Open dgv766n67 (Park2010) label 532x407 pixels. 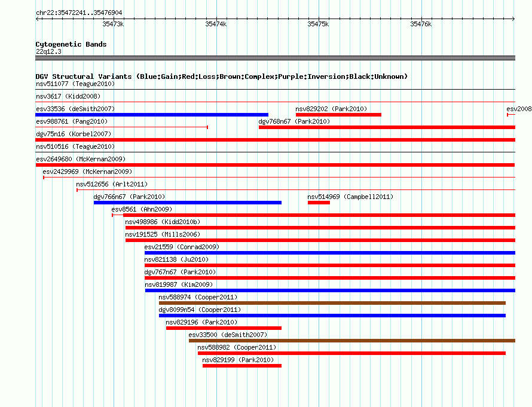coord(129,197)
